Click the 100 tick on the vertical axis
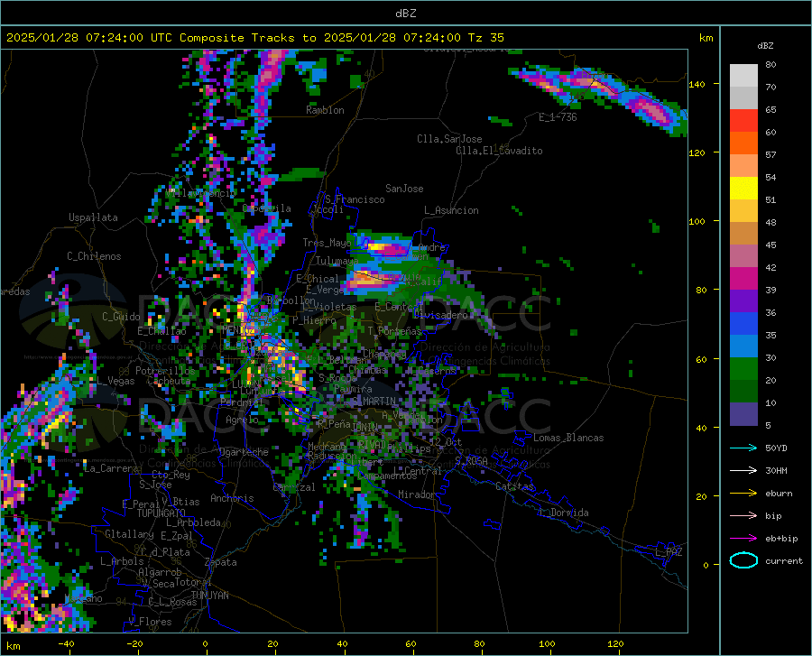 [697, 221]
